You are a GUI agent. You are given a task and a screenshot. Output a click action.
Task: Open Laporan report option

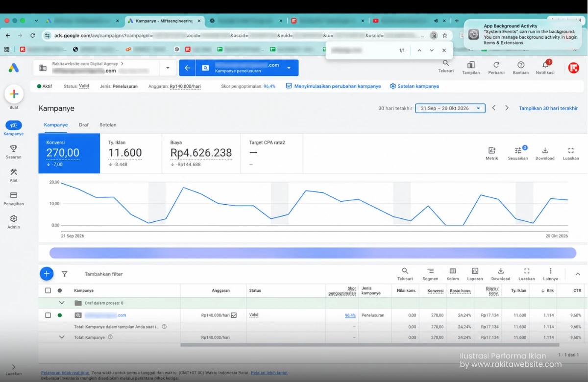(475, 274)
